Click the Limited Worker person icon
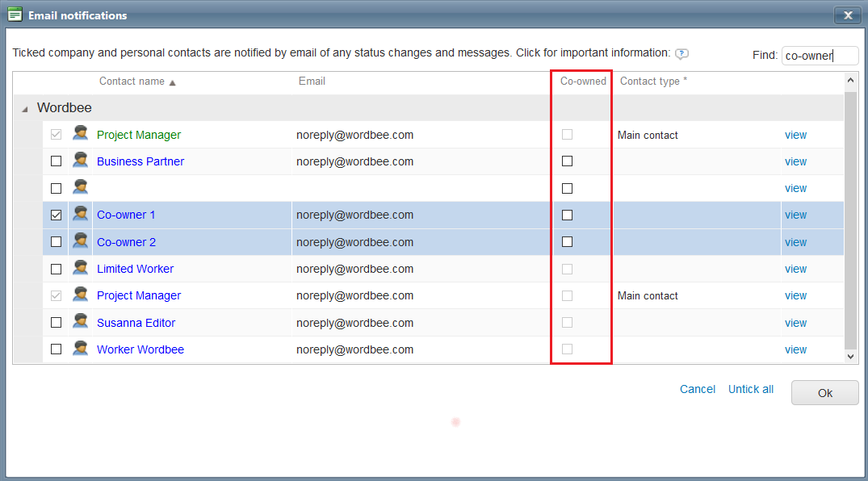 [x=80, y=268]
